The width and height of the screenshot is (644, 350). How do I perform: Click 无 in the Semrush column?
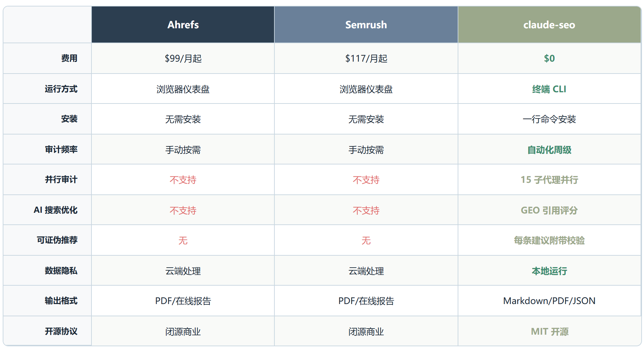(366, 240)
